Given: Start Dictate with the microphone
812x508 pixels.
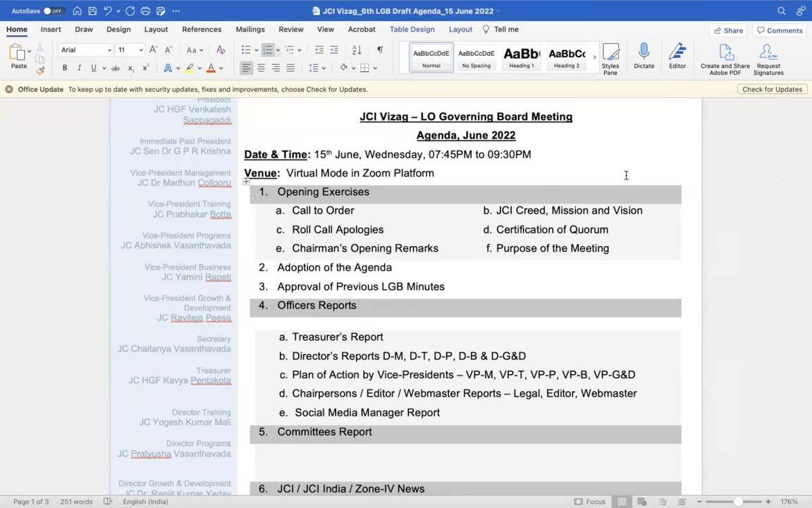Looking at the screenshot, I should tap(644, 56).
